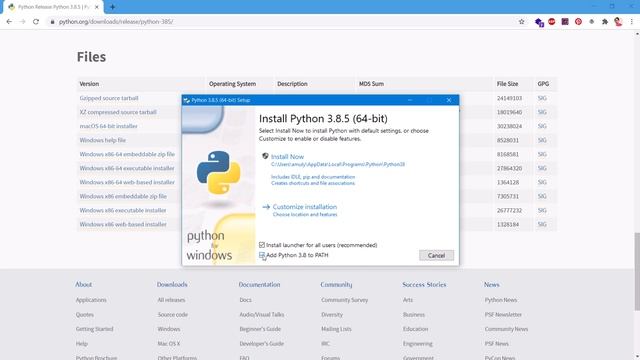Choose Customize installation option
Image resolution: width=640 pixels, height=360 pixels.
pyautogui.click(x=304, y=207)
